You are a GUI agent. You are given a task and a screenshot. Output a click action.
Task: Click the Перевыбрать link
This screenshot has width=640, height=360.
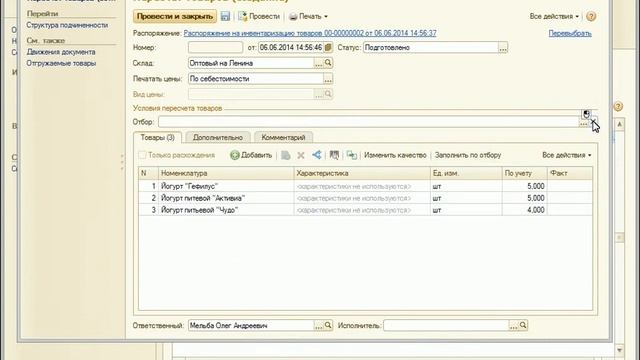click(570, 33)
